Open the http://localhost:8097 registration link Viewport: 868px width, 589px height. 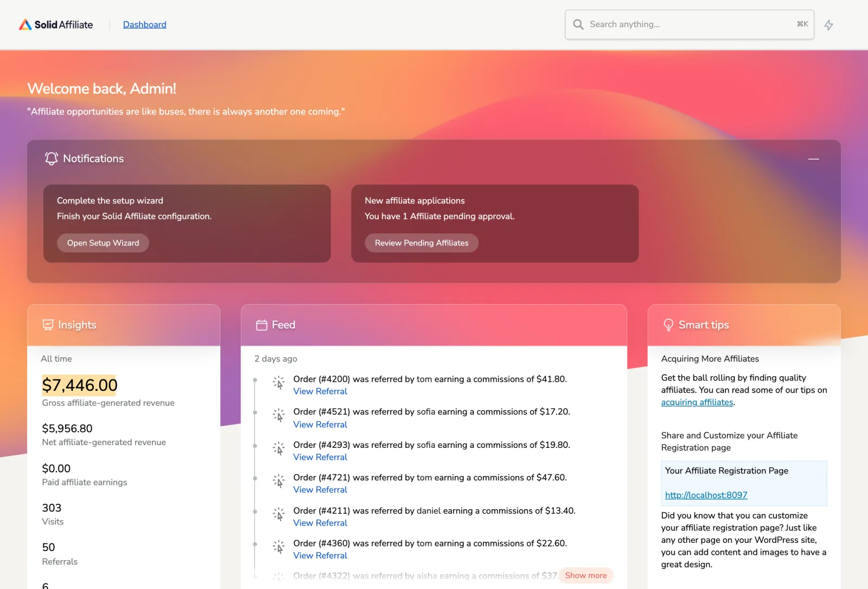(706, 495)
